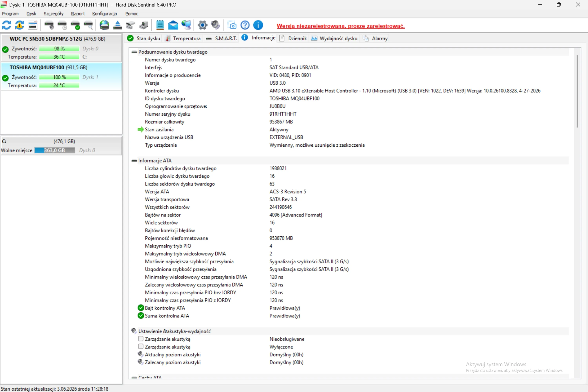Open configuration via the gear icon

(202, 25)
